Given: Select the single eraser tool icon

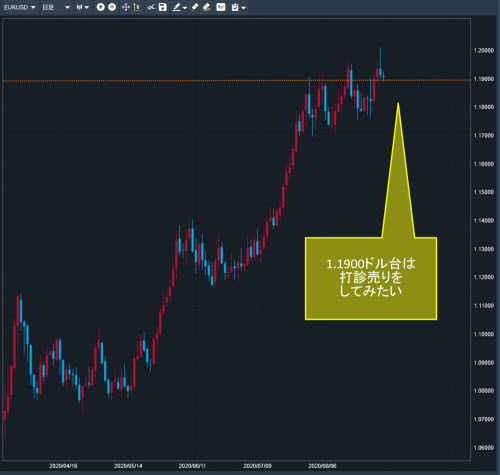Looking at the screenshot, I should point(195,7).
